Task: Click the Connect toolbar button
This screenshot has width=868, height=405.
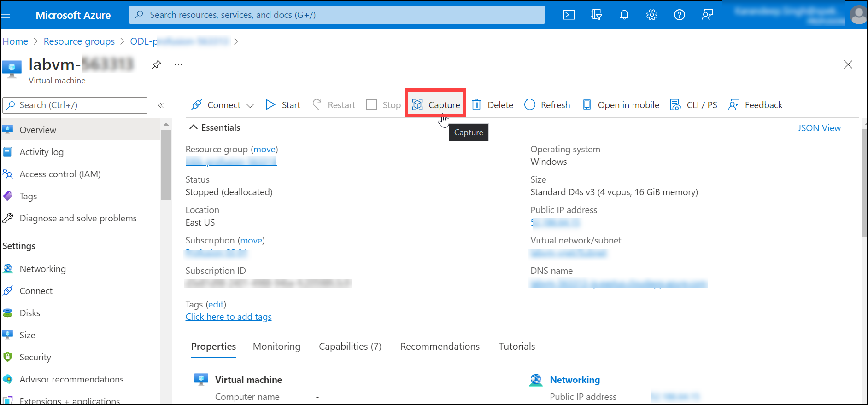Action: point(216,105)
